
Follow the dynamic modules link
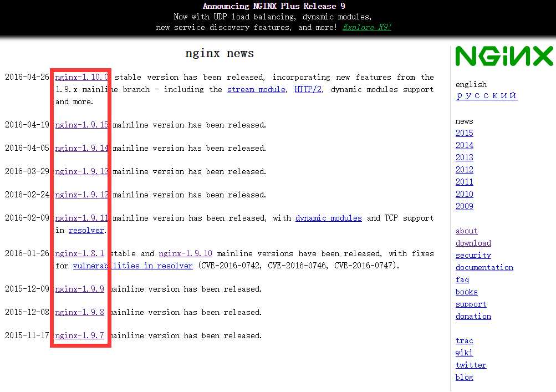pos(329,218)
